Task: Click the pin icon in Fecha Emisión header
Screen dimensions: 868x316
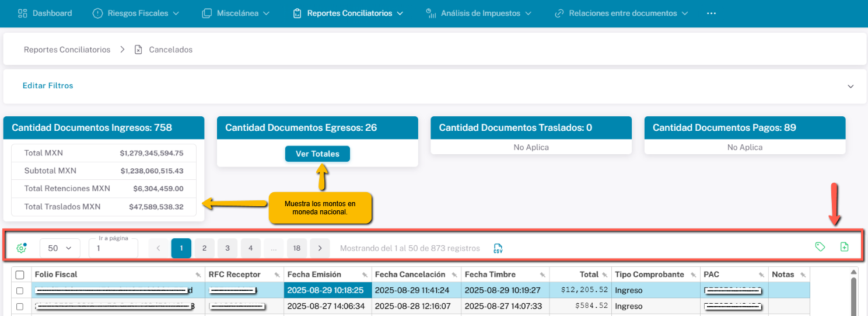Action: point(365,275)
